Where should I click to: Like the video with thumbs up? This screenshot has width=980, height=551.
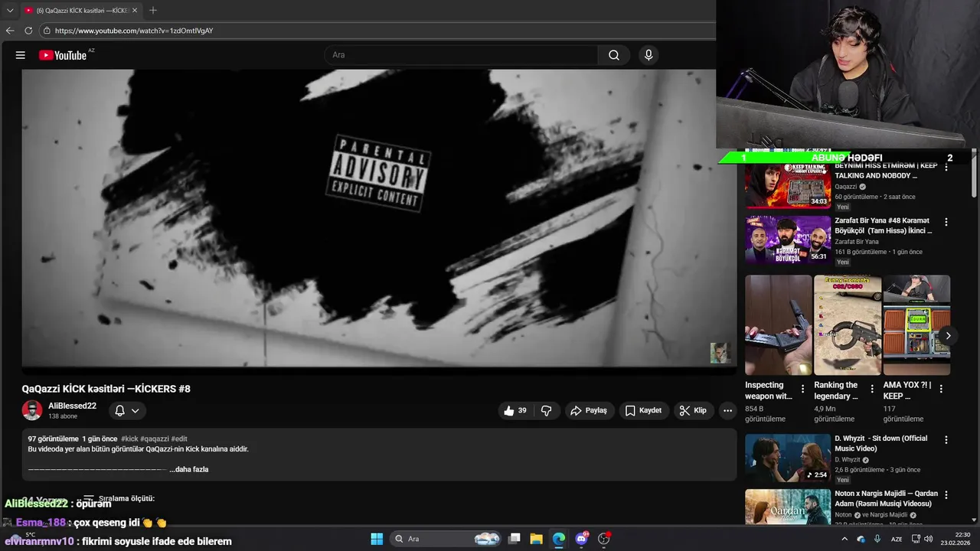(x=515, y=410)
